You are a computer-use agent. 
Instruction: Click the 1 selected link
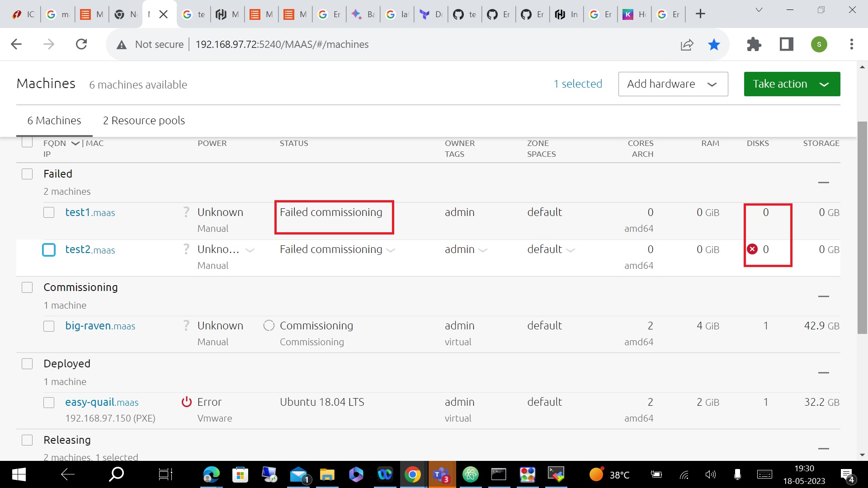point(578,84)
